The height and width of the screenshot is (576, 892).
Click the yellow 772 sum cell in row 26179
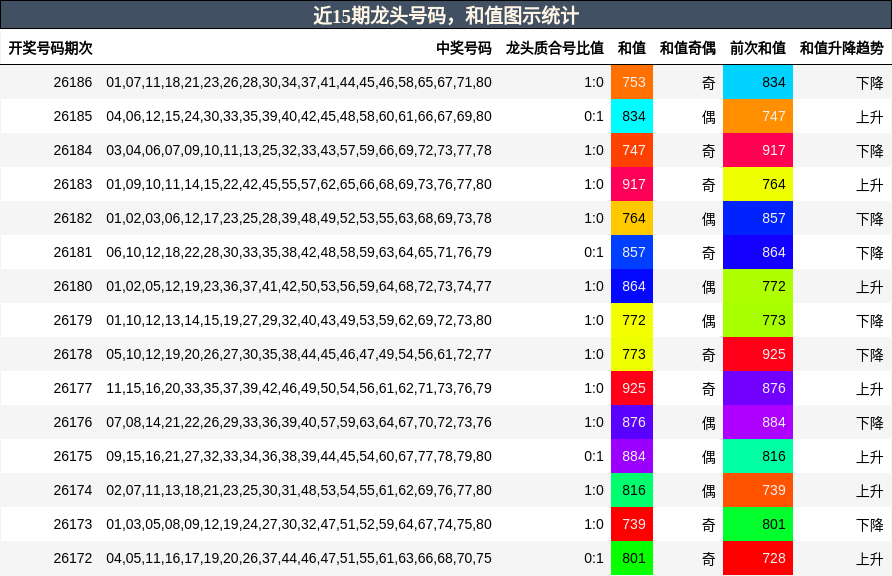pyautogui.click(x=631, y=321)
